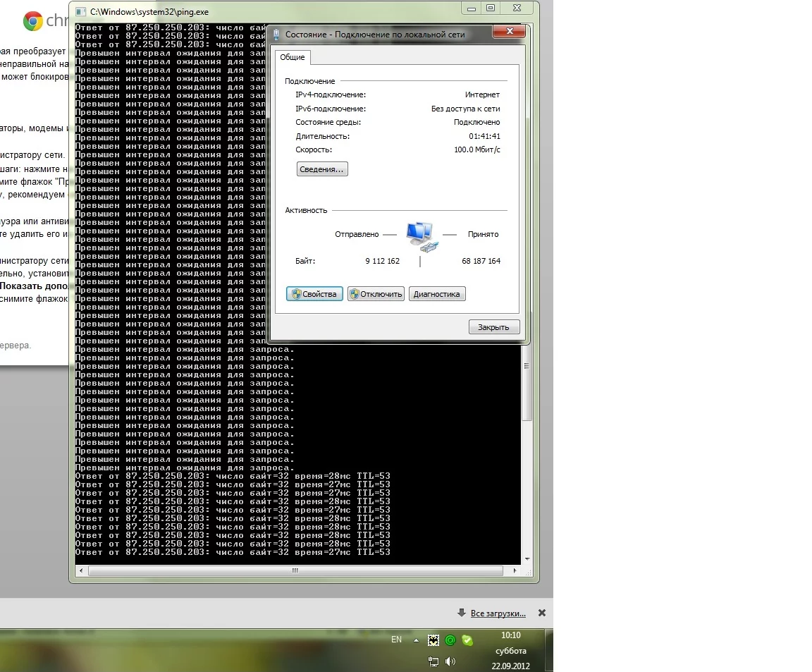Open the volume speaker tray icon
Screen dimensions: 812x672
[x=450, y=661]
